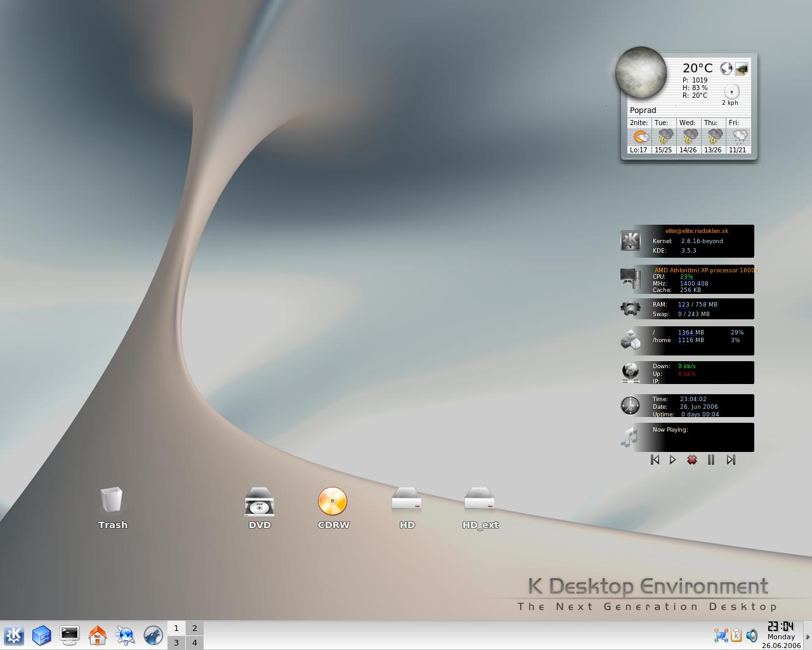This screenshot has width=812, height=650.
Task: Click the /home 1116 MB disk row
Action: pos(697,340)
